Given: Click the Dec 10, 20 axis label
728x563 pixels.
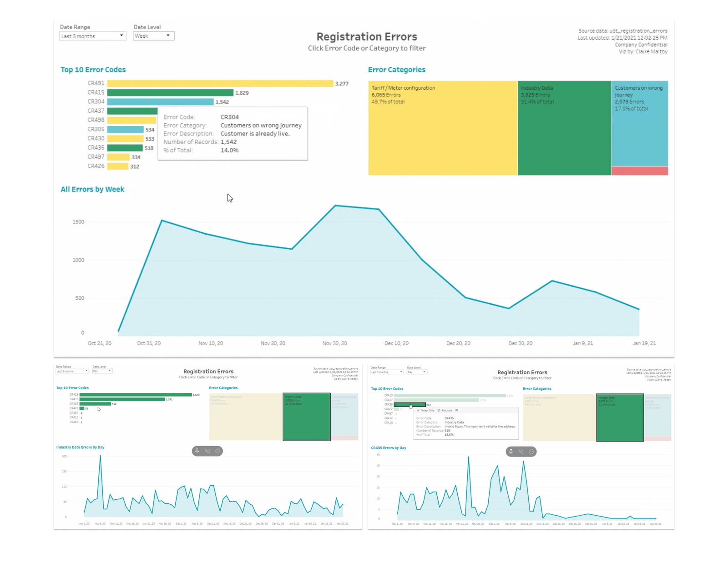Looking at the screenshot, I should coord(396,343).
